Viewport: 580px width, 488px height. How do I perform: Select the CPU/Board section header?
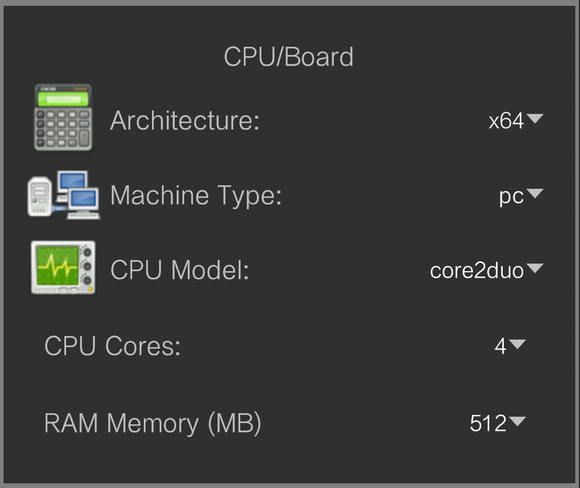pyautogui.click(x=289, y=57)
